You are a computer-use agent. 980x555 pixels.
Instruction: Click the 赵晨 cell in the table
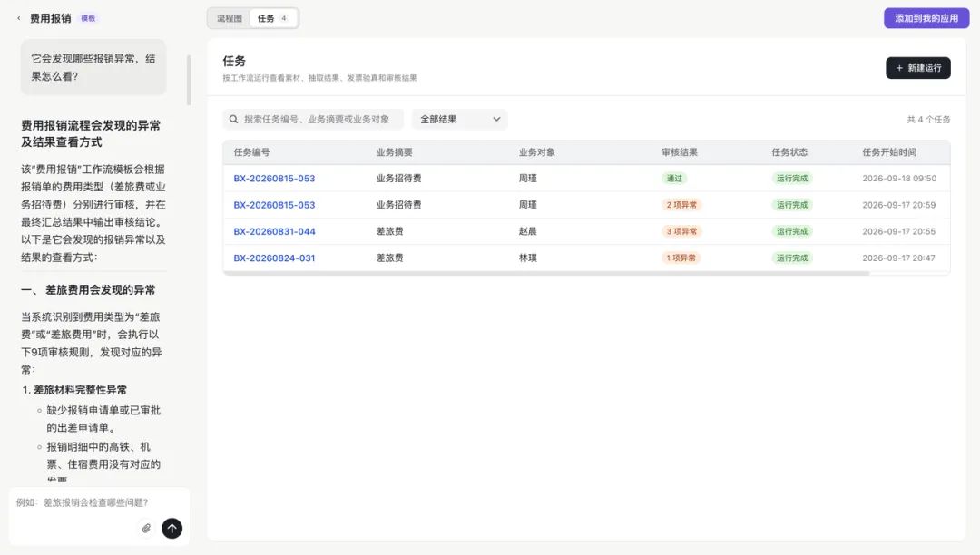tap(527, 231)
